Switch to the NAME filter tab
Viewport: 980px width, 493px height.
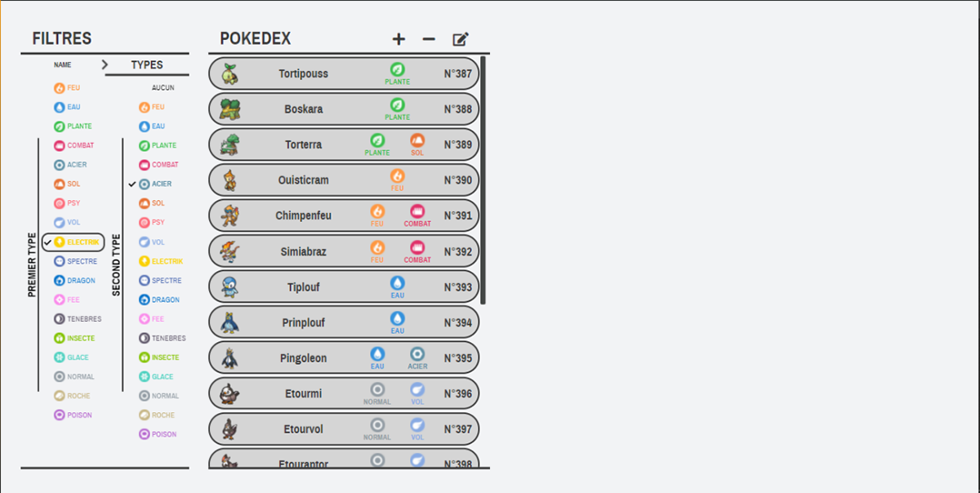(x=63, y=64)
